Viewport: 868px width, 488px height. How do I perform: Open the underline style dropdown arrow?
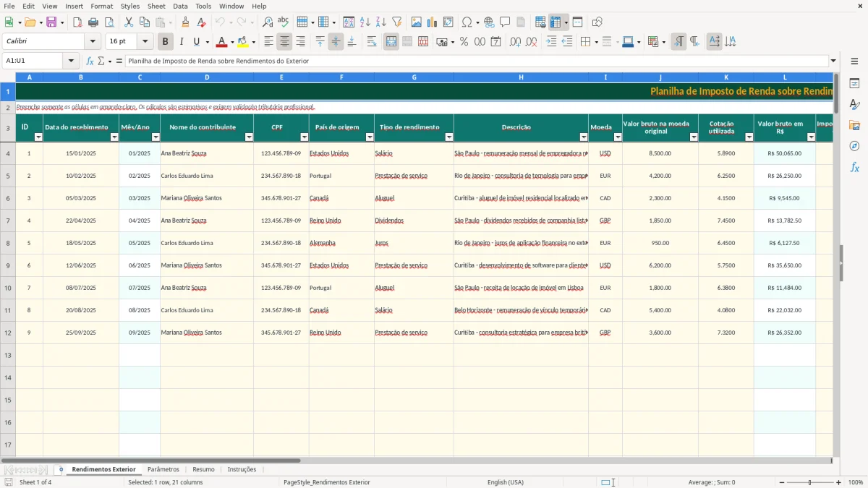click(207, 42)
